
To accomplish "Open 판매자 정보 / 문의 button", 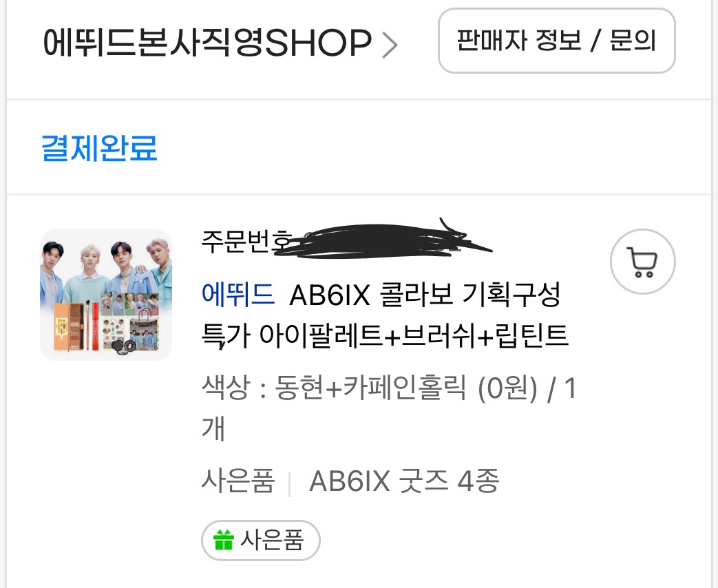I will pos(557,41).
